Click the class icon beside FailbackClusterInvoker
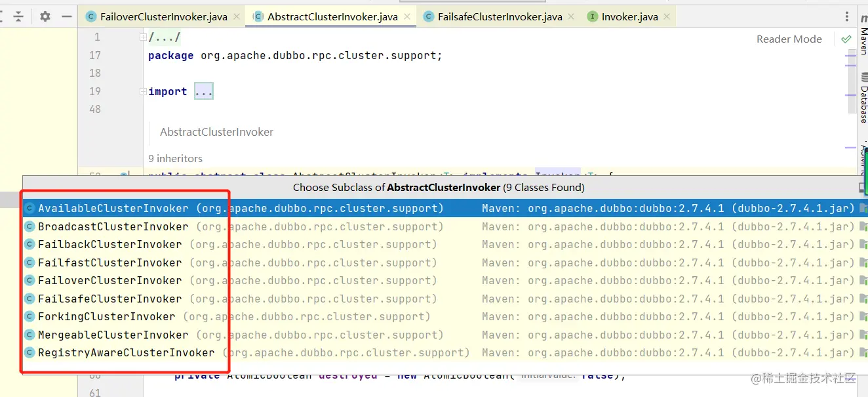 [x=30, y=244]
